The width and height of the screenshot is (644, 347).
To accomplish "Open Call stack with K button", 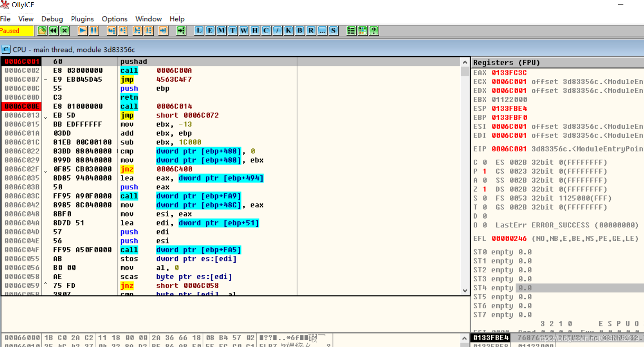I will click(289, 30).
